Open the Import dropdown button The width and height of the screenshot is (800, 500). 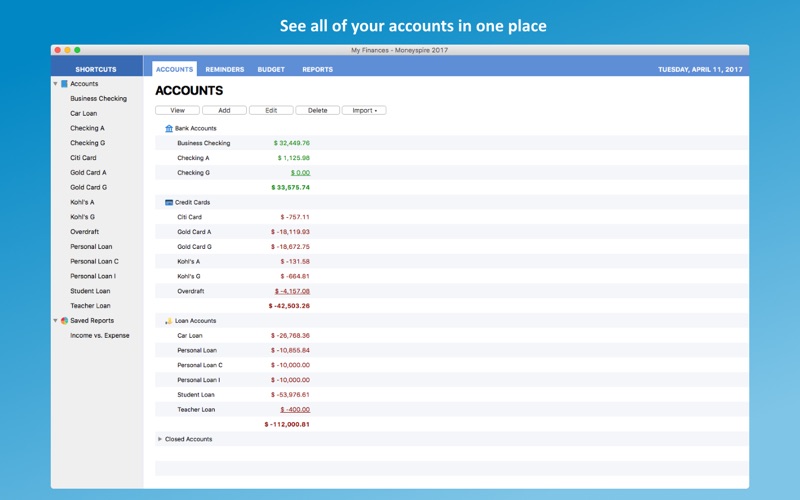(x=364, y=110)
